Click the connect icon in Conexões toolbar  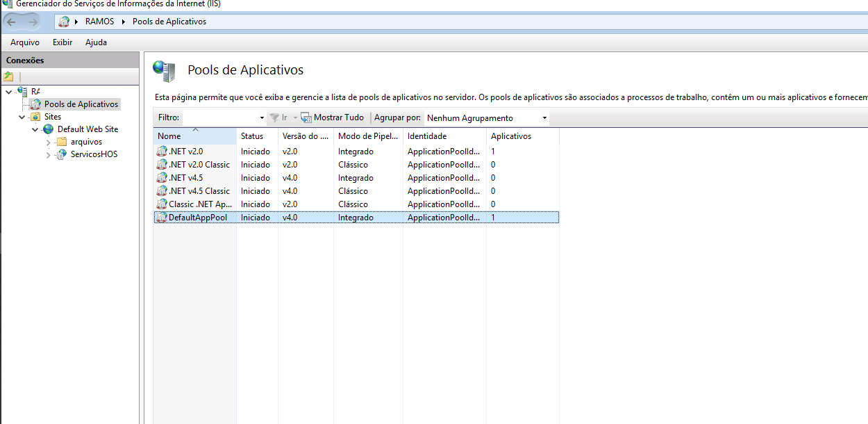pyautogui.click(x=8, y=76)
